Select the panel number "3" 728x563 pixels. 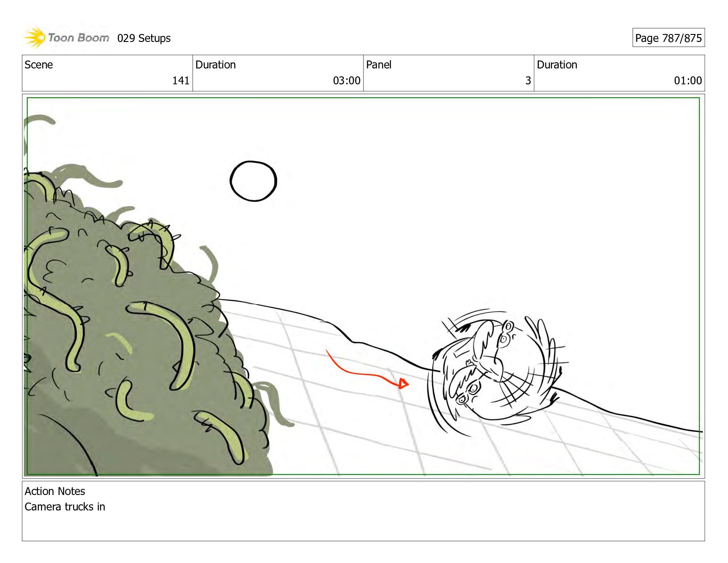[528, 81]
